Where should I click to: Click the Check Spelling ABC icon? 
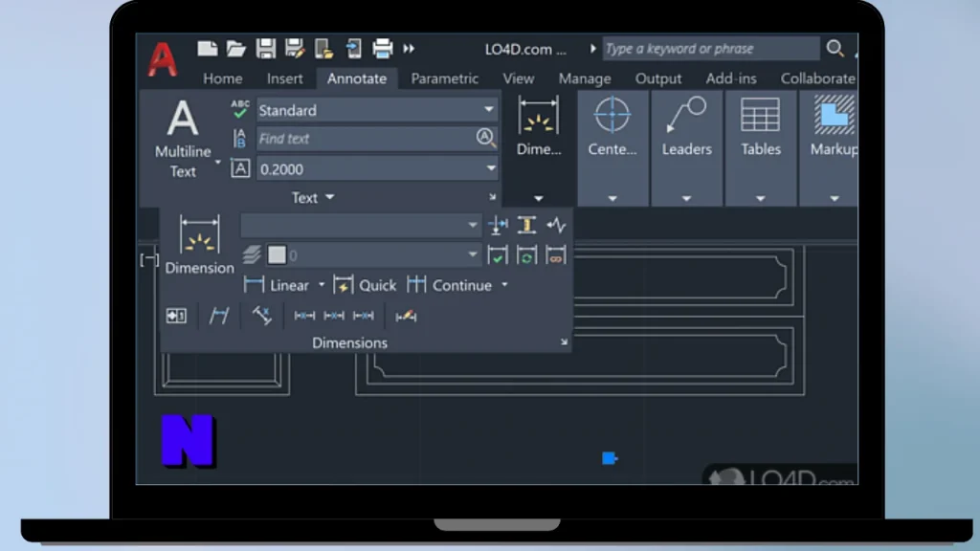pos(240,109)
